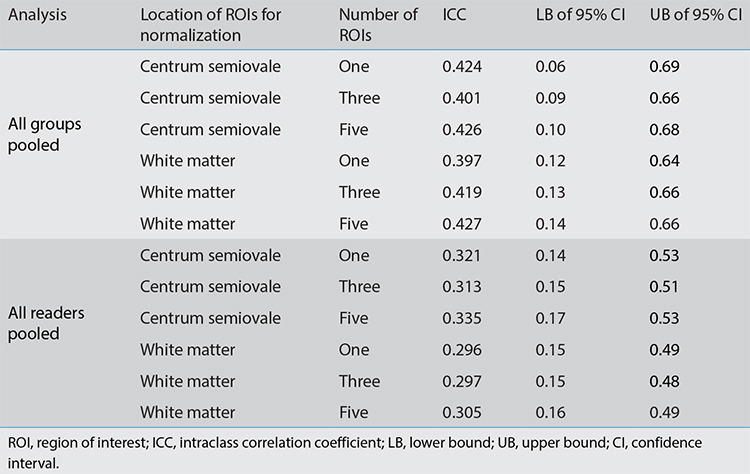Click the ICC value 0.335
The width and height of the screenshot is (750, 474).
pos(462,318)
